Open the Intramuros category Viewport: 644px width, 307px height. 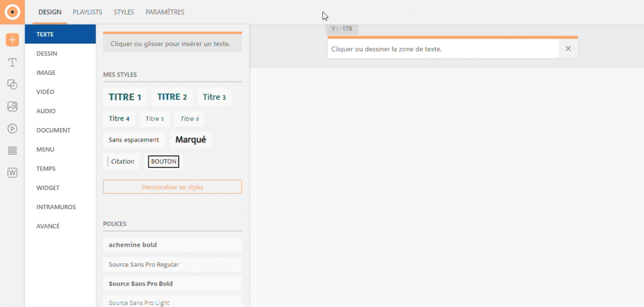point(56,207)
